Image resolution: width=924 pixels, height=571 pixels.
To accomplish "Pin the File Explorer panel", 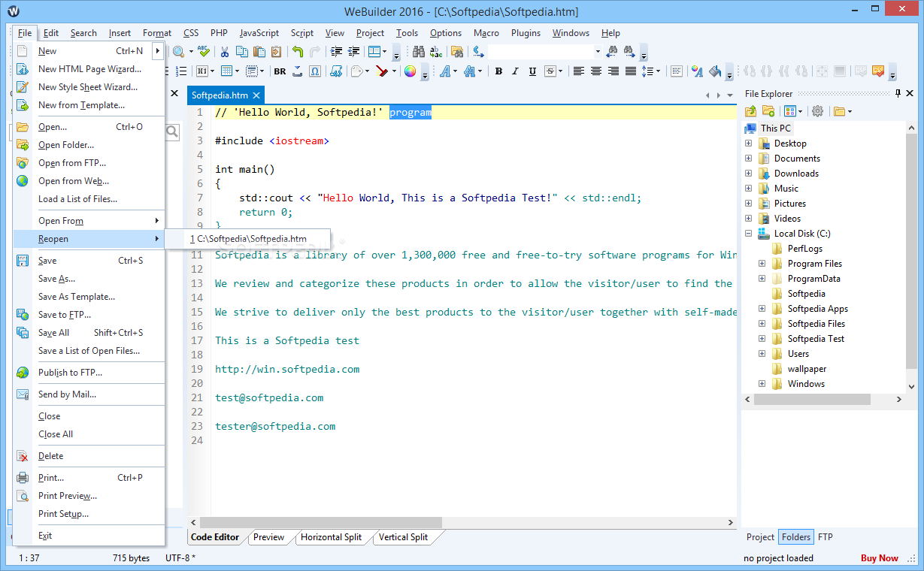I will (x=898, y=94).
